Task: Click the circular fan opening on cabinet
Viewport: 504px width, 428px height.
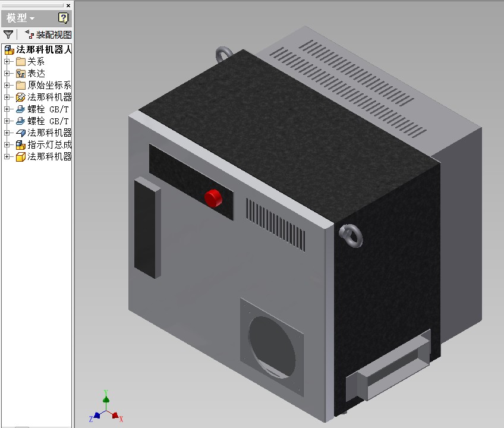Action: (x=272, y=347)
